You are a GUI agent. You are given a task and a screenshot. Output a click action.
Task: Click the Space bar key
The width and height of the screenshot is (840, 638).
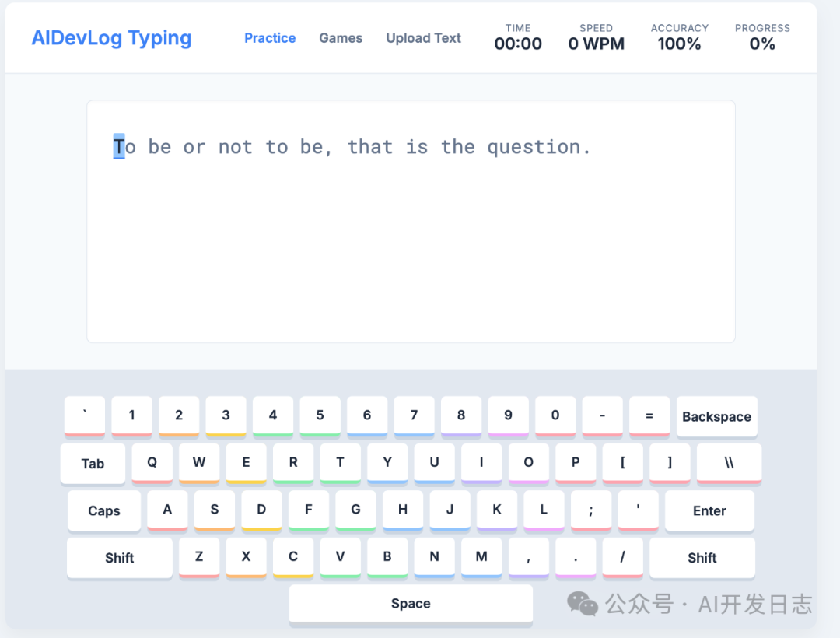411,604
